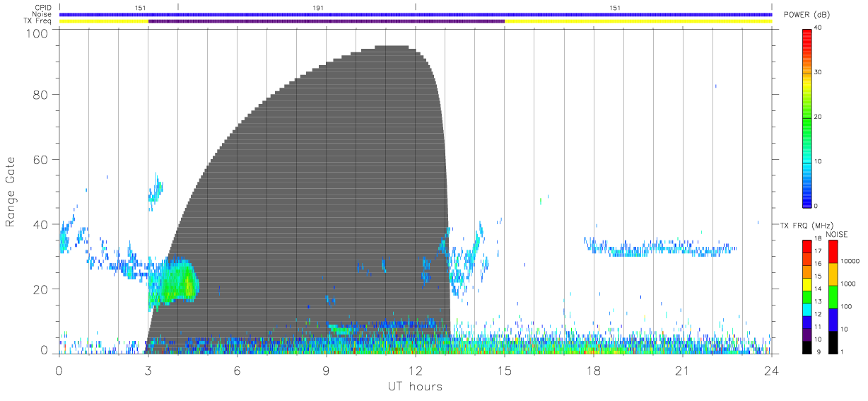The height and width of the screenshot is (401, 868).
Task: Click the cyan echo band near gate 32
Action: point(660,248)
